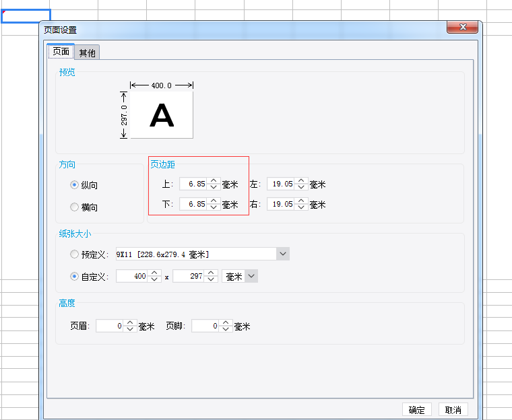The height and width of the screenshot is (420, 512).
Task: Decrease the 页脚 footer height spinner
Action: [226, 329]
